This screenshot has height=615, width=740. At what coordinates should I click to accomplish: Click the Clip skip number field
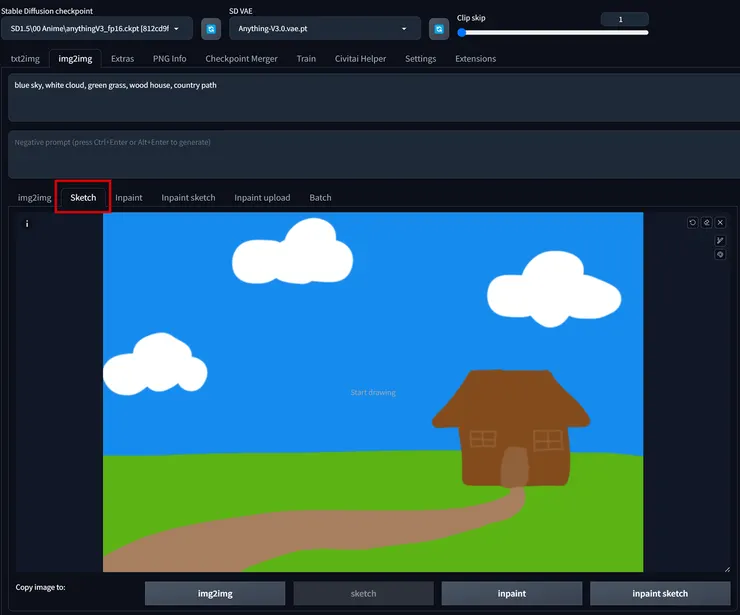click(x=624, y=19)
